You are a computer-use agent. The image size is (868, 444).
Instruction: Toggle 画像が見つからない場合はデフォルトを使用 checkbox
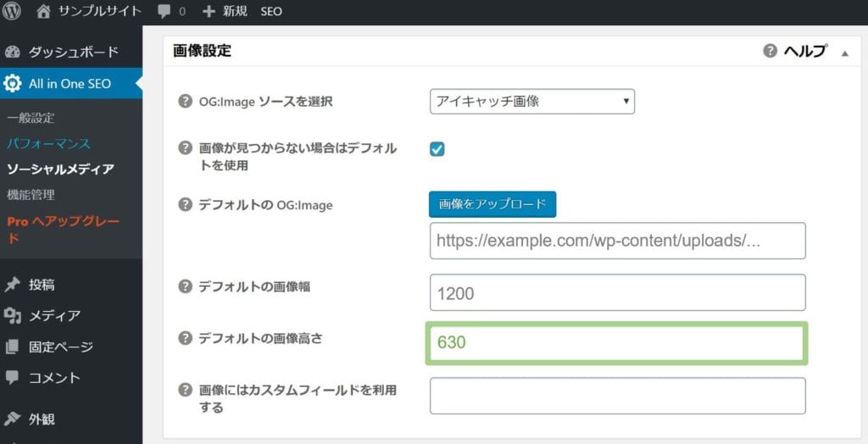[437, 149]
